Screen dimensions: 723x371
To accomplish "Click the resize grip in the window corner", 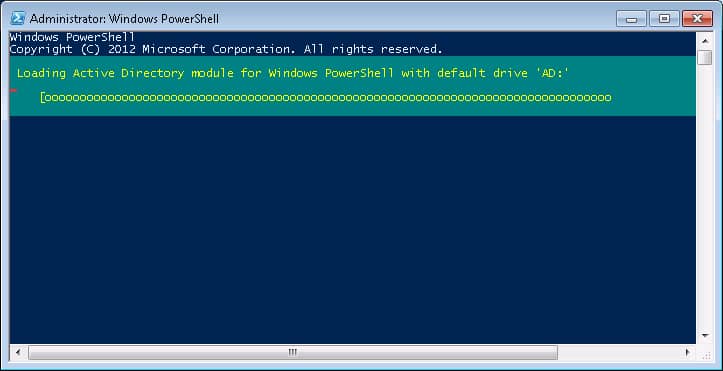I will pos(705,353).
